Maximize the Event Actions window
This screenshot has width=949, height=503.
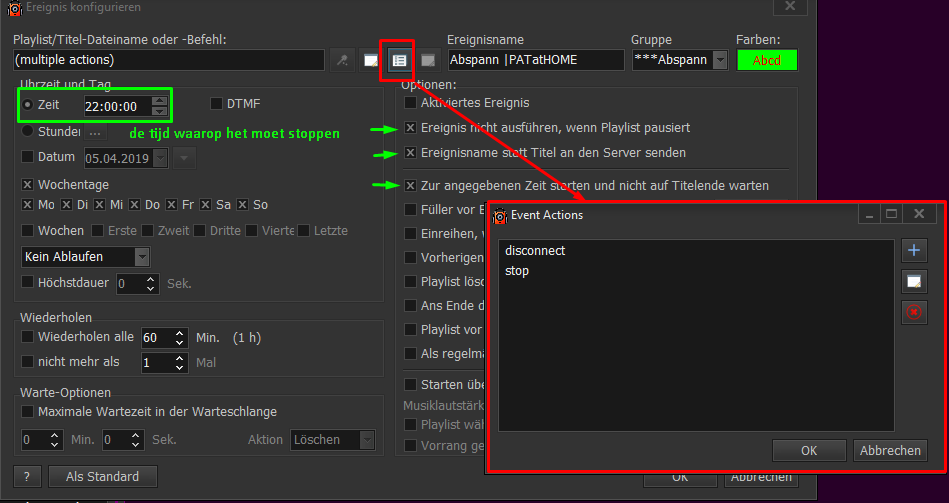point(892,214)
